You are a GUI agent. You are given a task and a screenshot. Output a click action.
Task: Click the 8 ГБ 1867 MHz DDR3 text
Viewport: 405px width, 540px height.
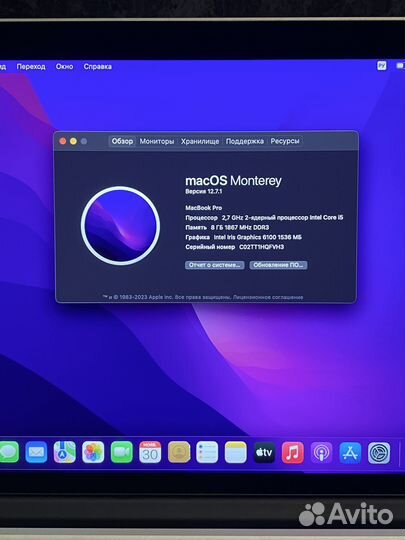[240, 227]
